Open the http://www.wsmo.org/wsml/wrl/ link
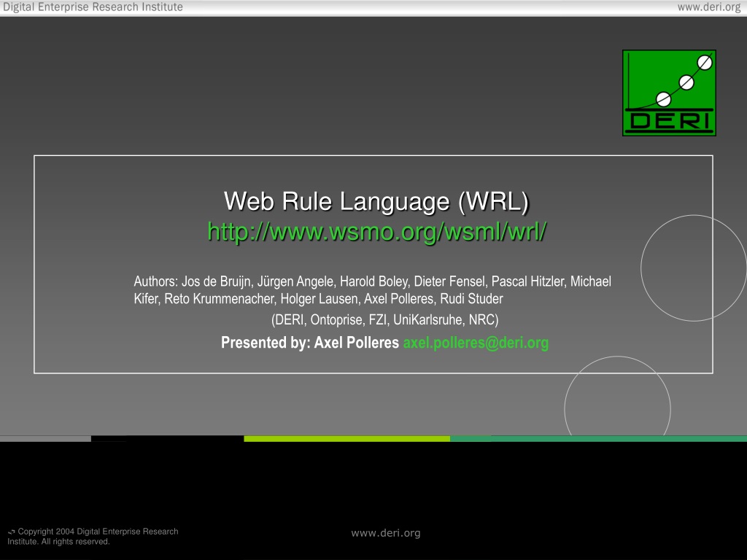The image size is (747, 560). pyautogui.click(x=377, y=232)
